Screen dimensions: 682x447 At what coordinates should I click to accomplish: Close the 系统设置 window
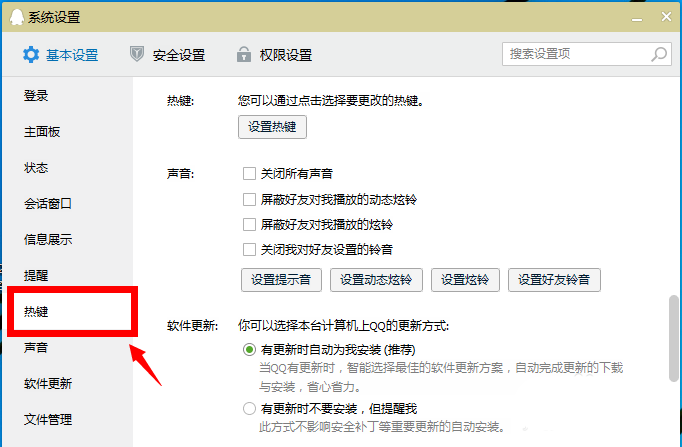click(x=666, y=17)
